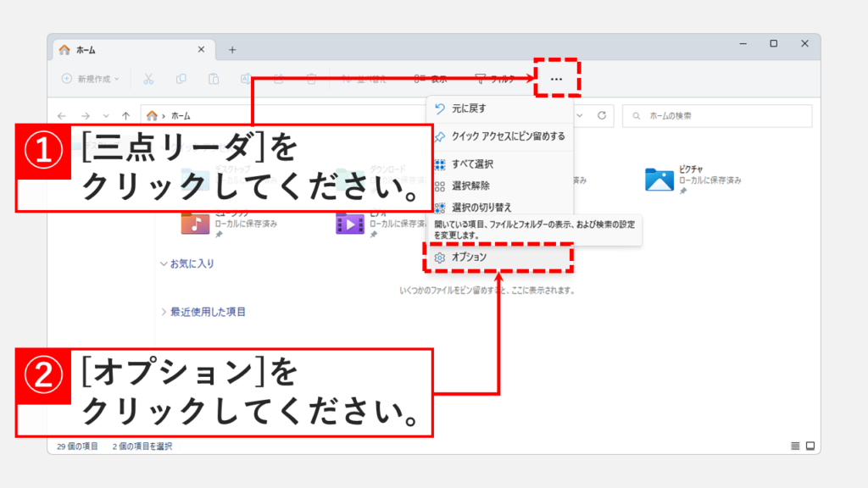Switch to large thumbnails view in status bar
The width and height of the screenshot is (868, 488).
tap(810, 446)
